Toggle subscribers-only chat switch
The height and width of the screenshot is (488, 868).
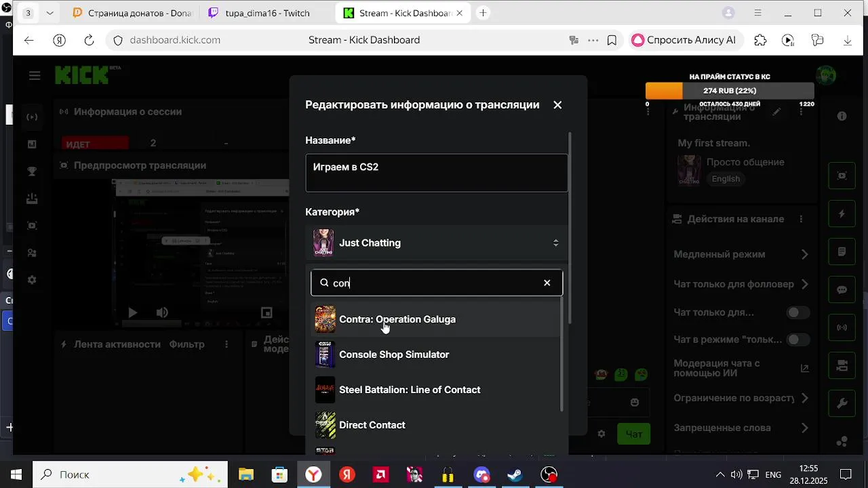[x=798, y=312]
